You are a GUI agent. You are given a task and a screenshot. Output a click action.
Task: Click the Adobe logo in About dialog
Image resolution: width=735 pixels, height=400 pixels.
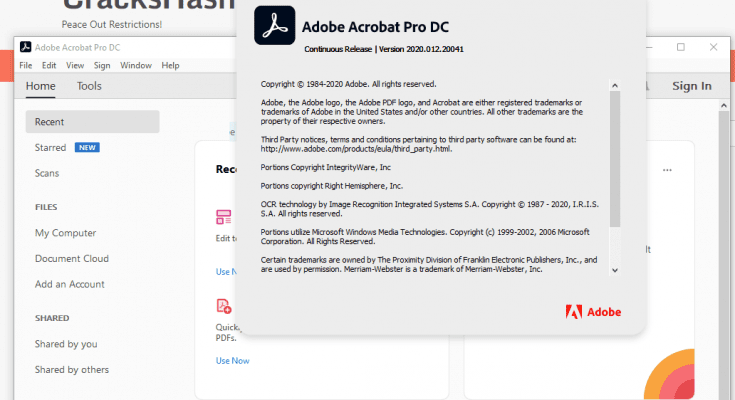593,312
